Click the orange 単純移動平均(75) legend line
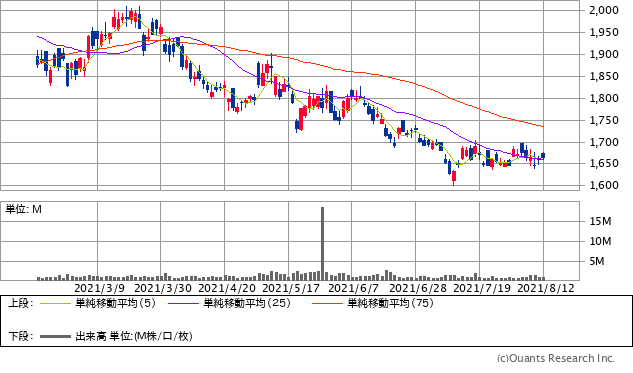 [327, 303]
